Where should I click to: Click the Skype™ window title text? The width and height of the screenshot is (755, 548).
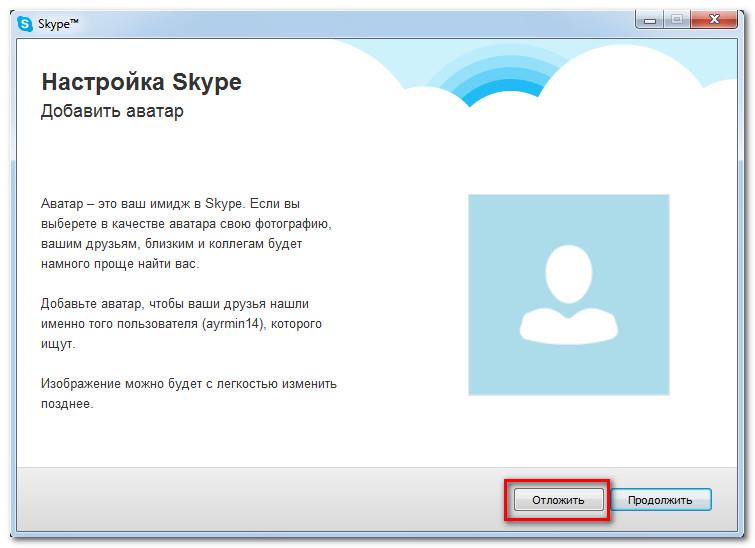click(60, 24)
